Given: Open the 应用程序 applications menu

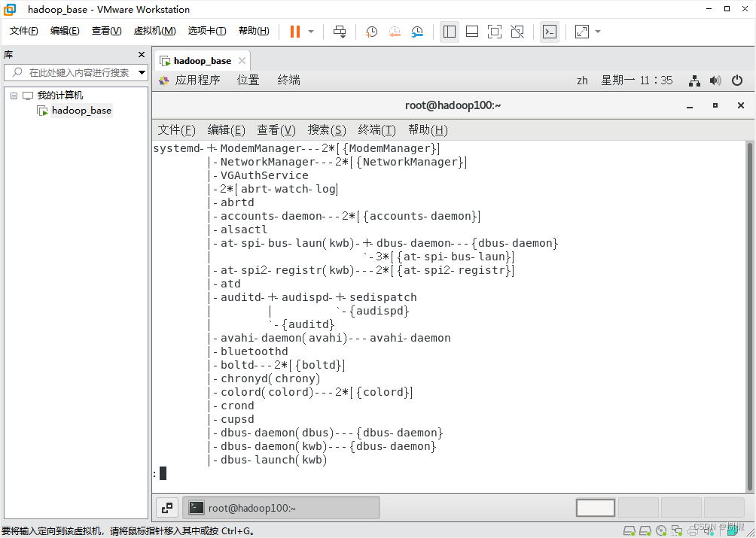Looking at the screenshot, I should coord(197,80).
